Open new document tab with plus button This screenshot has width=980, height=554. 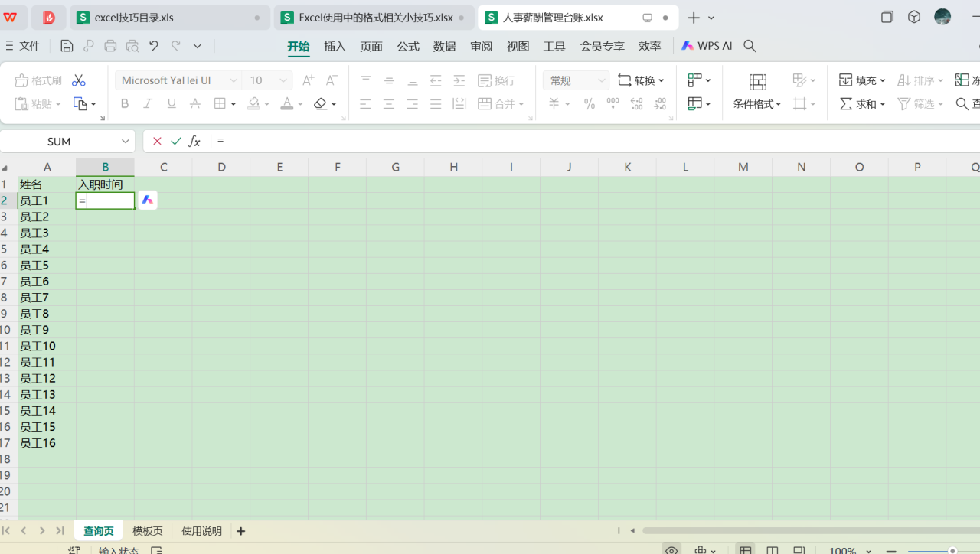694,18
